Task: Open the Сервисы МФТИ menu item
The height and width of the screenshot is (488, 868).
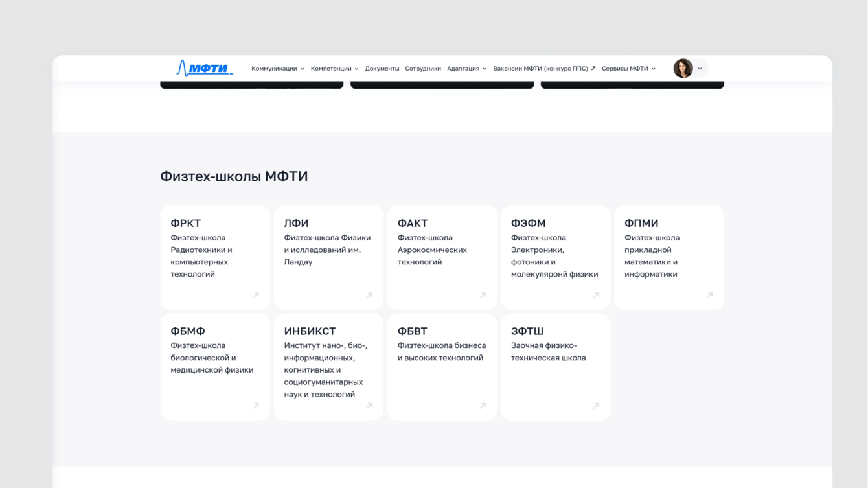Action: point(625,69)
